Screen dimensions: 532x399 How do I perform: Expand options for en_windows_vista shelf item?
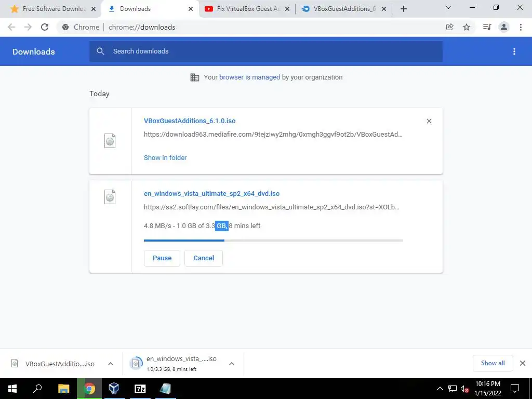[232, 364]
